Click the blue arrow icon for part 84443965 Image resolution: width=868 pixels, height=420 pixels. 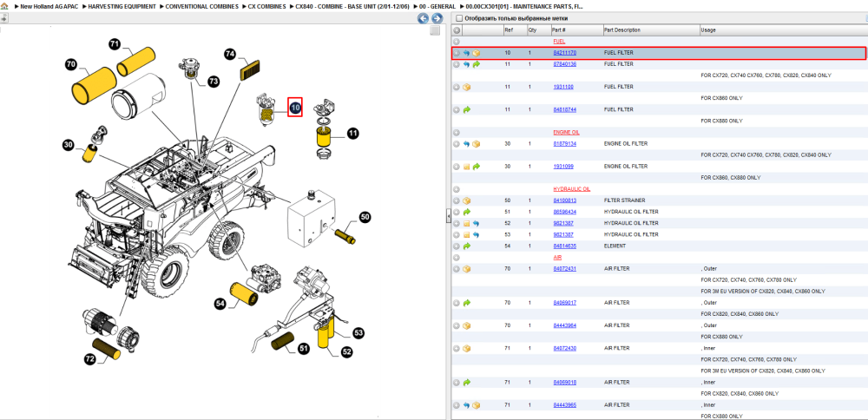click(x=467, y=405)
